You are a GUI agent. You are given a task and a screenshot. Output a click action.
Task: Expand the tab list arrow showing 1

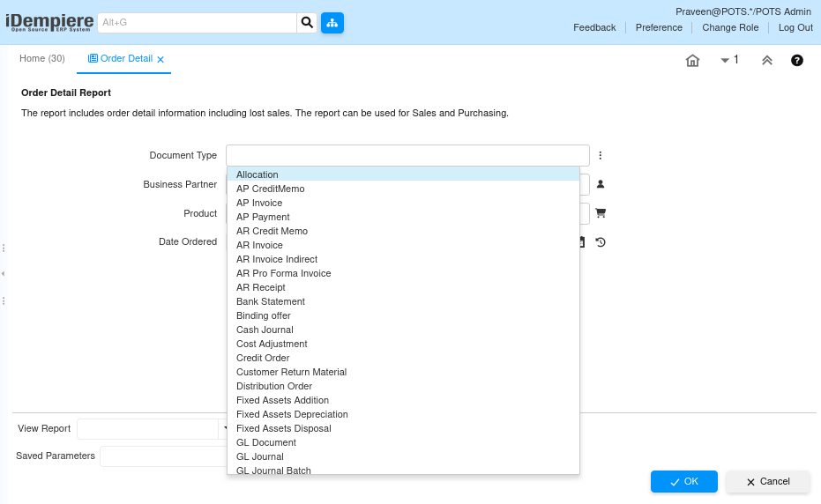729,60
